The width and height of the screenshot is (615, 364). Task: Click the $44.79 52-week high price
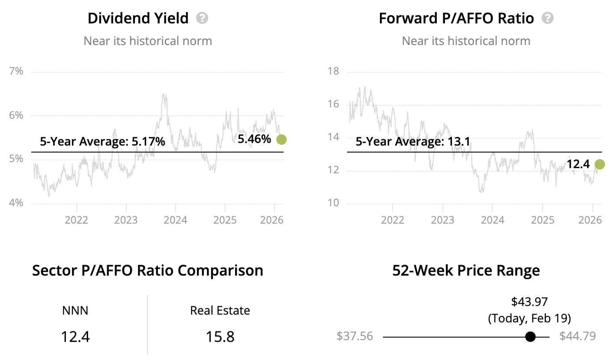pyautogui.click(x=577, y=336)
